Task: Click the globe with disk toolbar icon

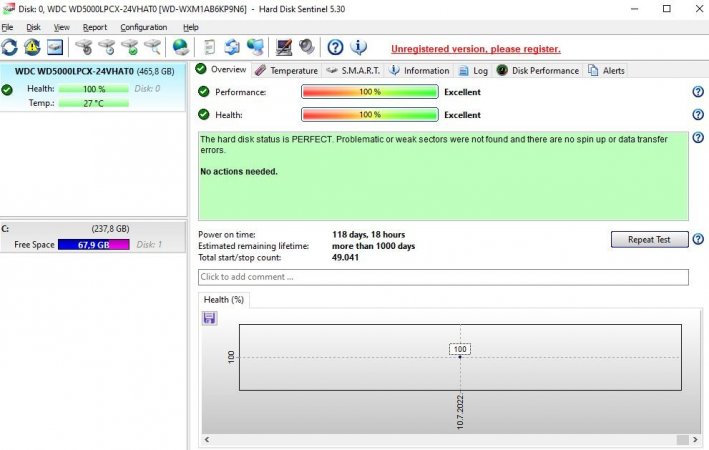Action: (x=181, y=47)
